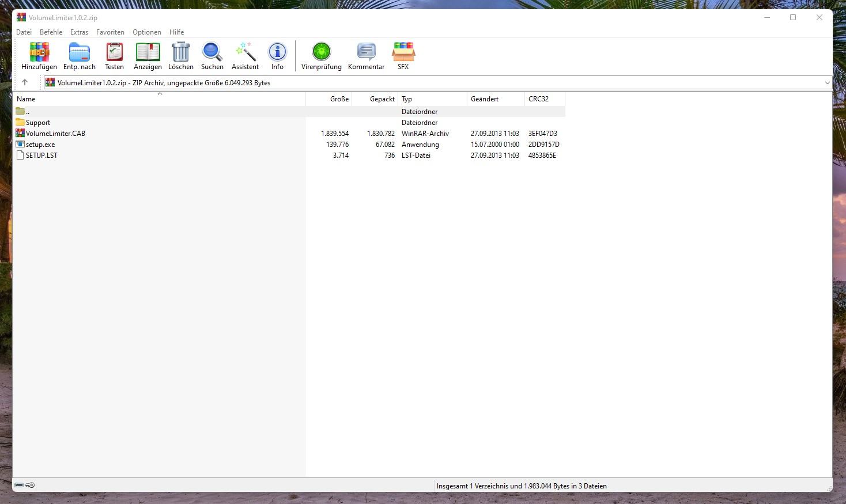Select the size value 1.839.554
This screenshot has width=846, height=504.
[x=335, y=134]
